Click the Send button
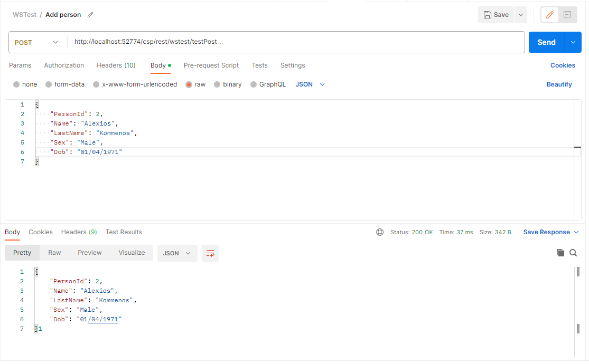This screenshot has width=589, height=364. pos(546,42)
